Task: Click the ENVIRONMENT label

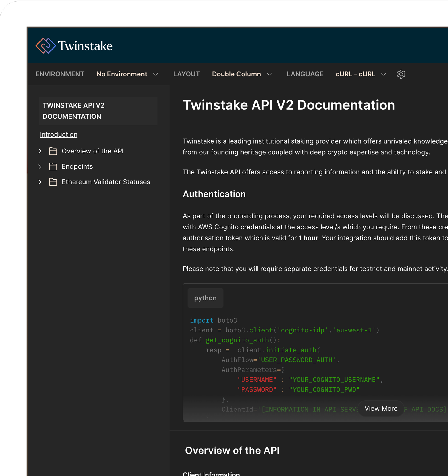Action: [x=60, y=74]
